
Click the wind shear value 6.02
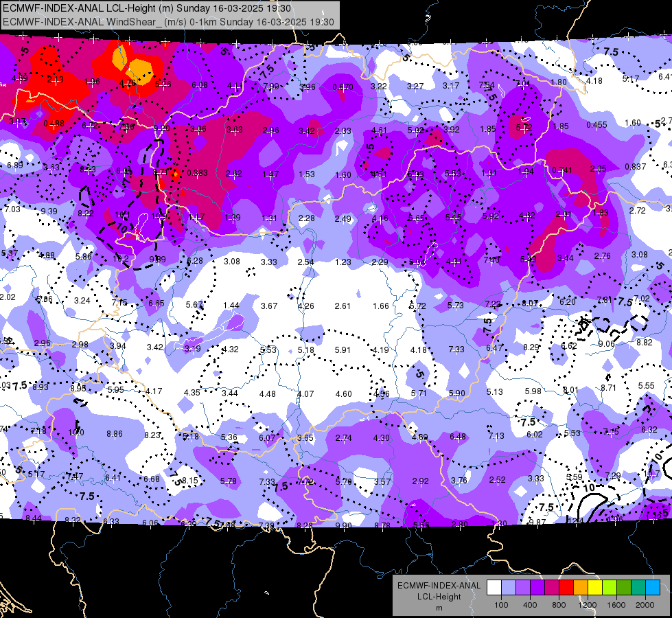coord(535,435)
